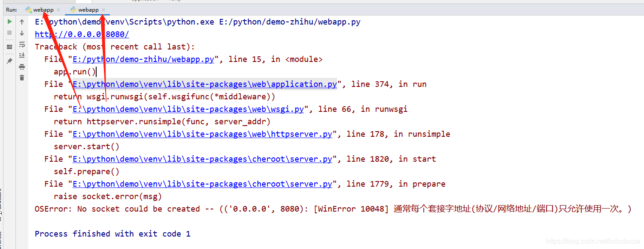Go down the stack trace with down arrow
The image size is (644, 249).
pos(22,33)
